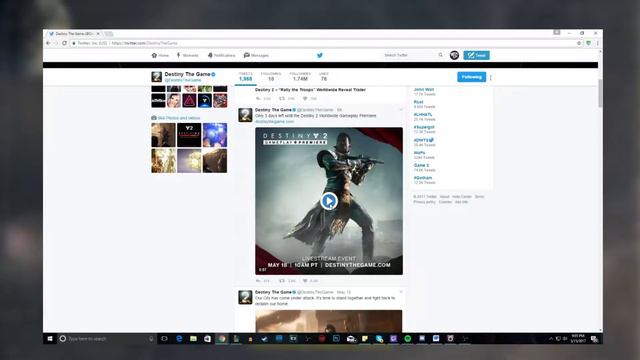Click the green shield extension icon
This screenshot has height=360, width=640.
[x=588, y=43]
